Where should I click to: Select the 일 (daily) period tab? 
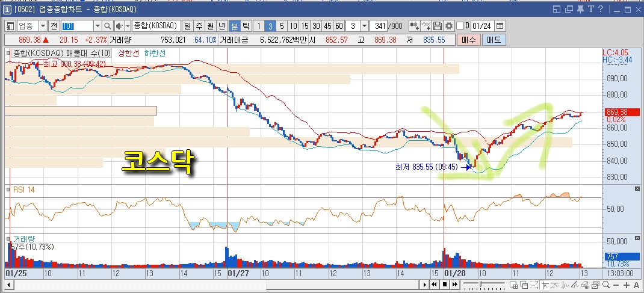[x=187, y=26]
